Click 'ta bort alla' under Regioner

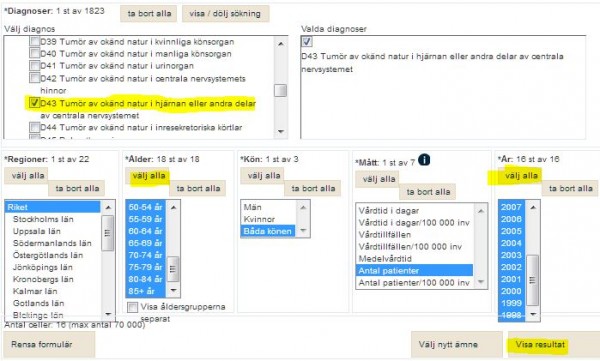tap(77, 188)
